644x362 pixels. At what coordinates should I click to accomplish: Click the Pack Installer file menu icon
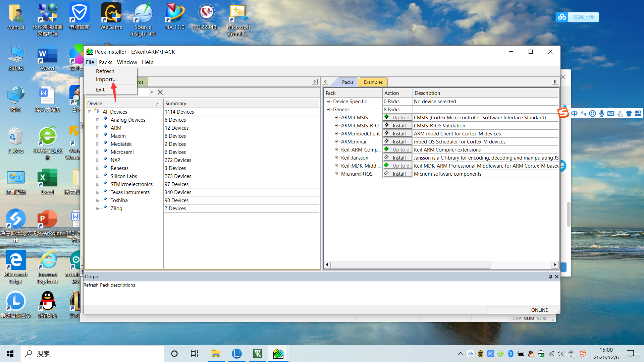coord(90,62)
